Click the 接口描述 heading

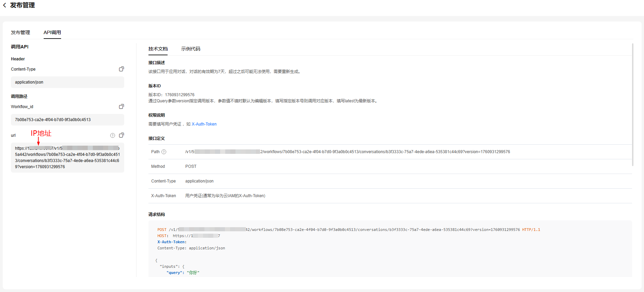[x=157, y=63]
